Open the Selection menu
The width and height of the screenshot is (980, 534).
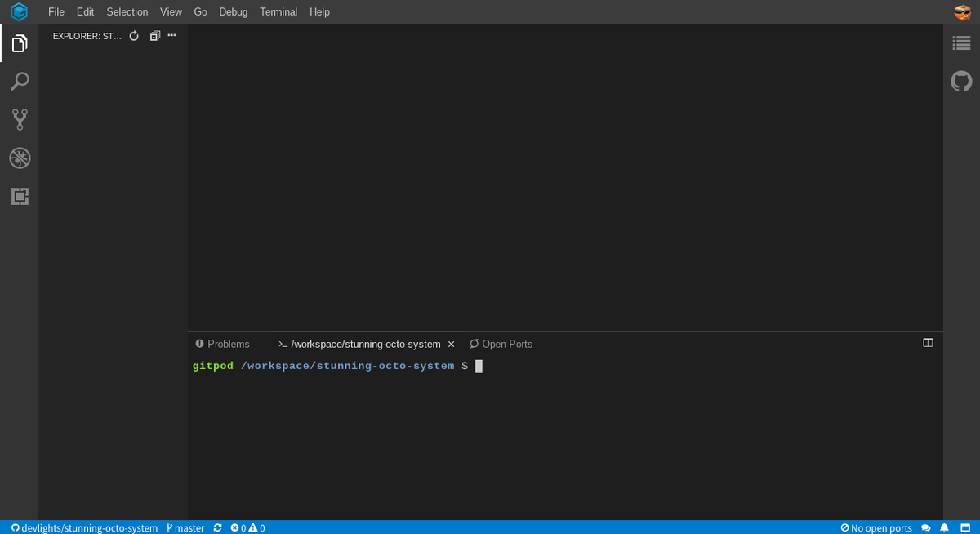coord(127,11)
